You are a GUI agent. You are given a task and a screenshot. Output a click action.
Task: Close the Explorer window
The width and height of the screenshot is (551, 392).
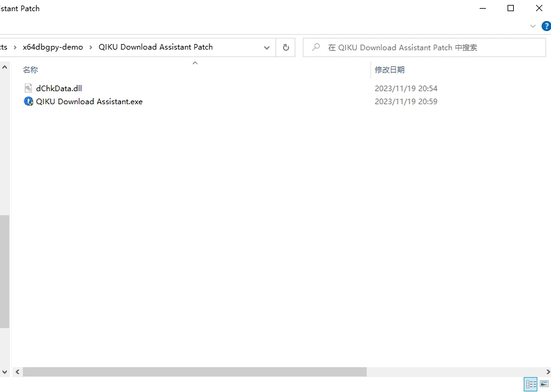539,8
